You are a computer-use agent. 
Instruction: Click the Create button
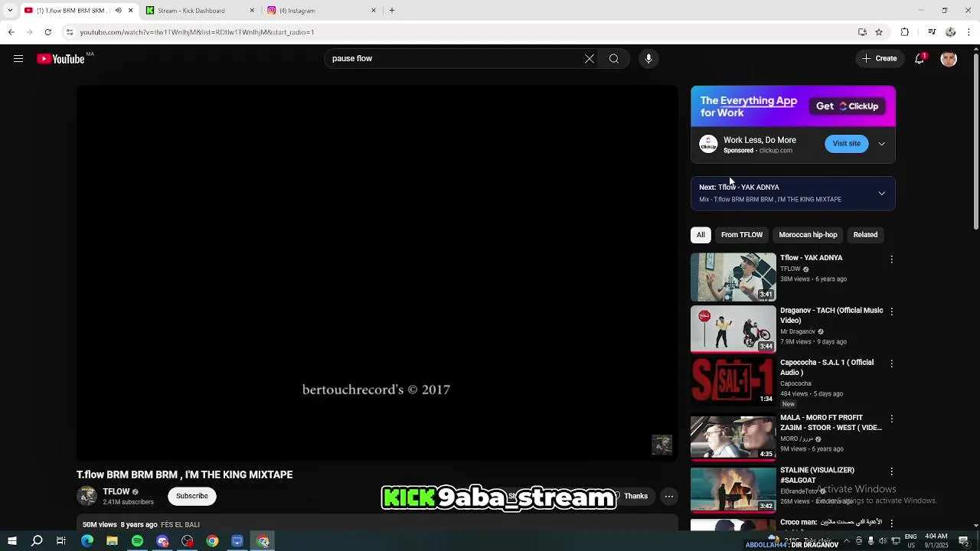[x=879, y=59]
